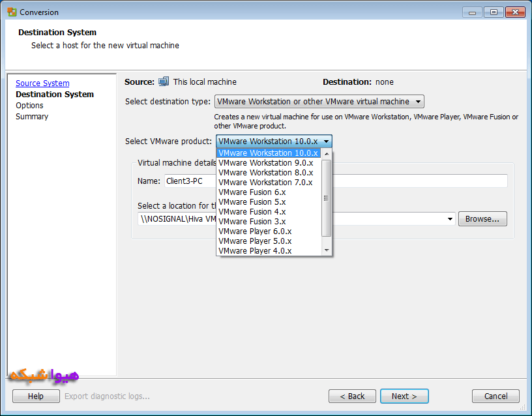
Task: Select VMware Fusion 6.x from list
Action: click(252, 192)
